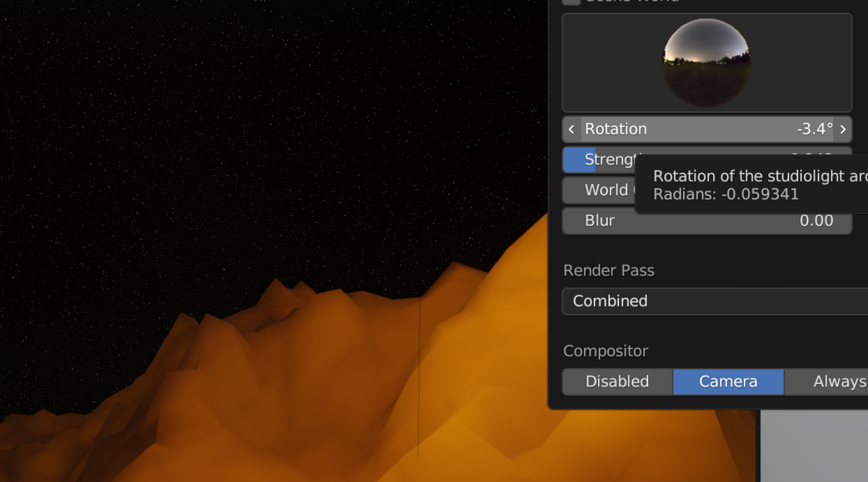Screen dimensions: 868x482
Task: Click the Rotation increase right arrow
Action: pos(843,129)
